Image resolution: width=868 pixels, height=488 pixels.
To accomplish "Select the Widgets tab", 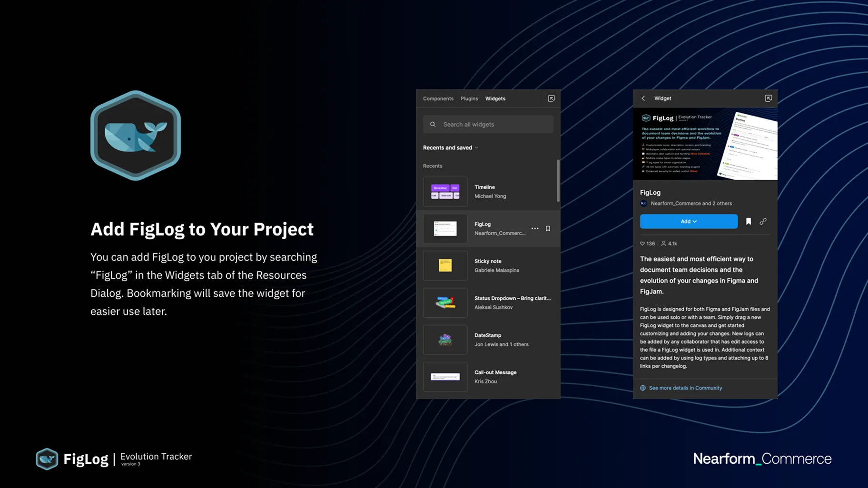I will 495,99.
